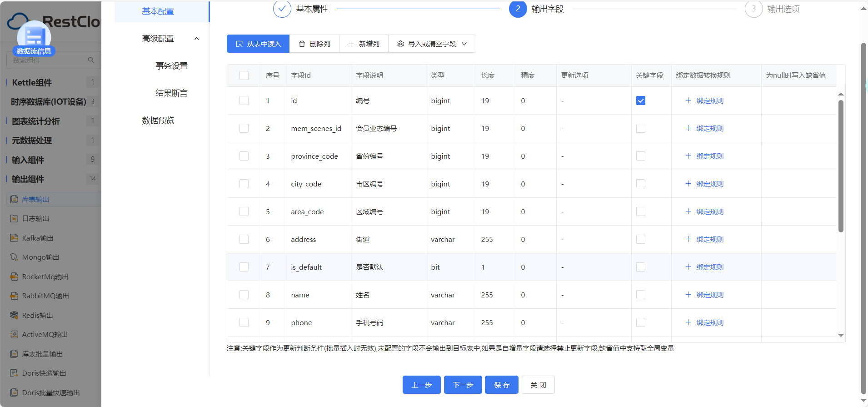Screen dimensions: 868x407
Task: Click the 关闭 button
Action: tap(538, 385)
